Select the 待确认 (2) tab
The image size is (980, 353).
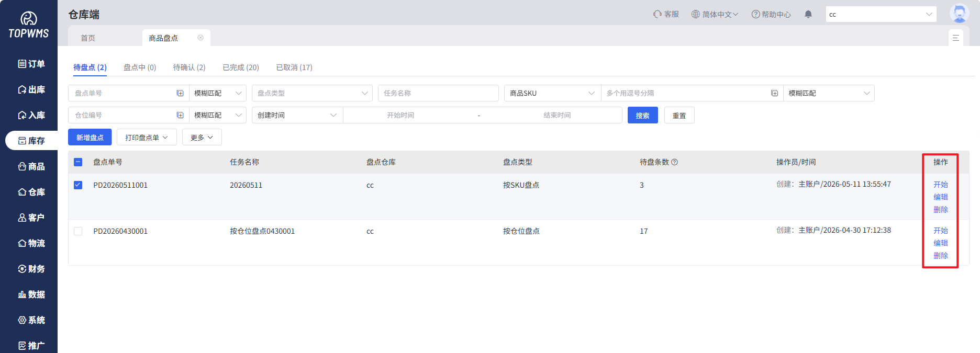[x=190, y=67]
